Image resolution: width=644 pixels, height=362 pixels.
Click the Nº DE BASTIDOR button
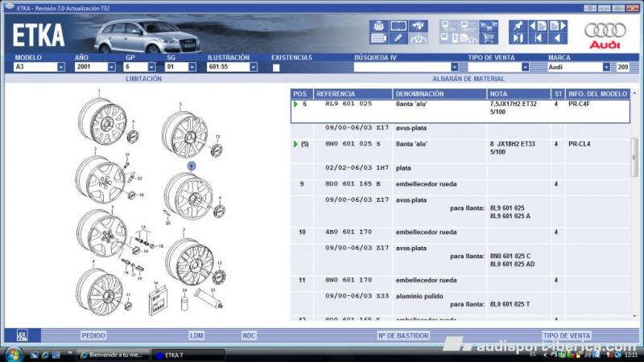tap(403, 335)
